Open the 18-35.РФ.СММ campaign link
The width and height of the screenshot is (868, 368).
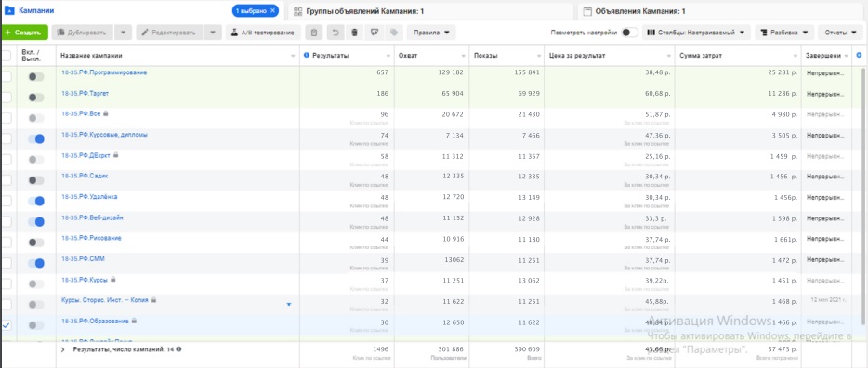pos(83,258)
